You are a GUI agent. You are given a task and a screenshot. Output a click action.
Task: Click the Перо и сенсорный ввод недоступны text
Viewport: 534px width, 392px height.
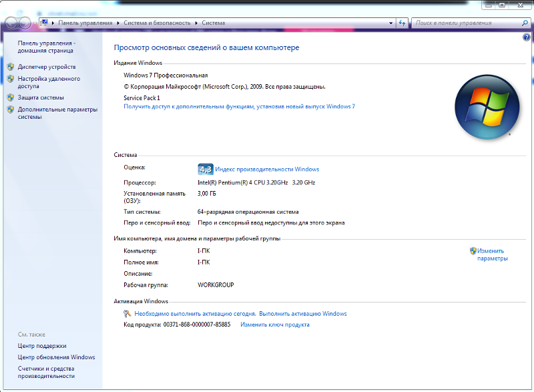[x=271, y=223]
